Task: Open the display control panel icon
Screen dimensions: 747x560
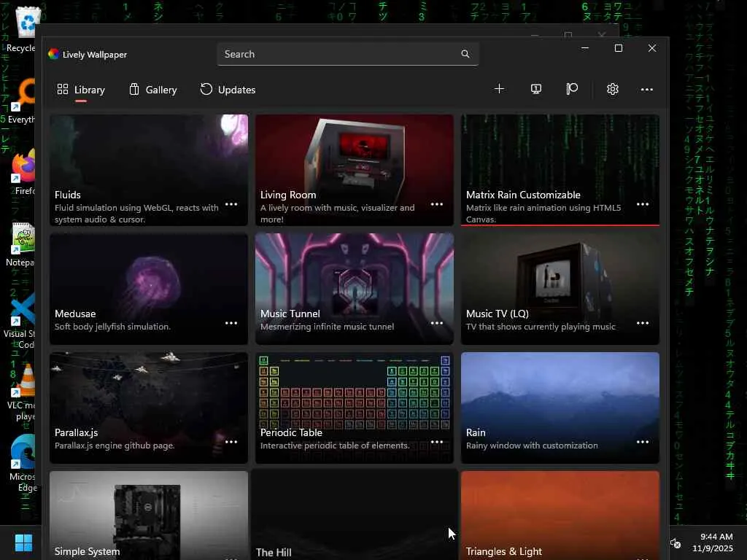Action: [x=536, y=89]
